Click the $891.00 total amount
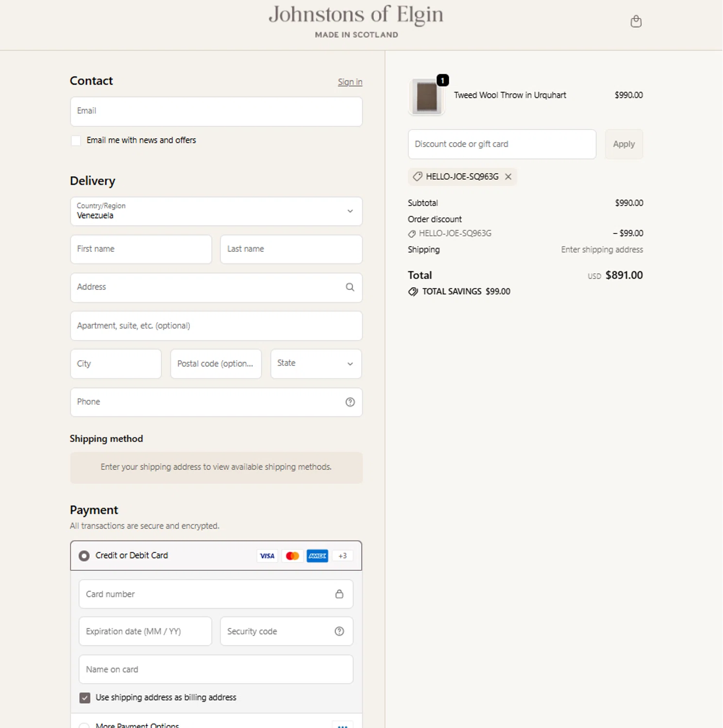 (624, 275)
